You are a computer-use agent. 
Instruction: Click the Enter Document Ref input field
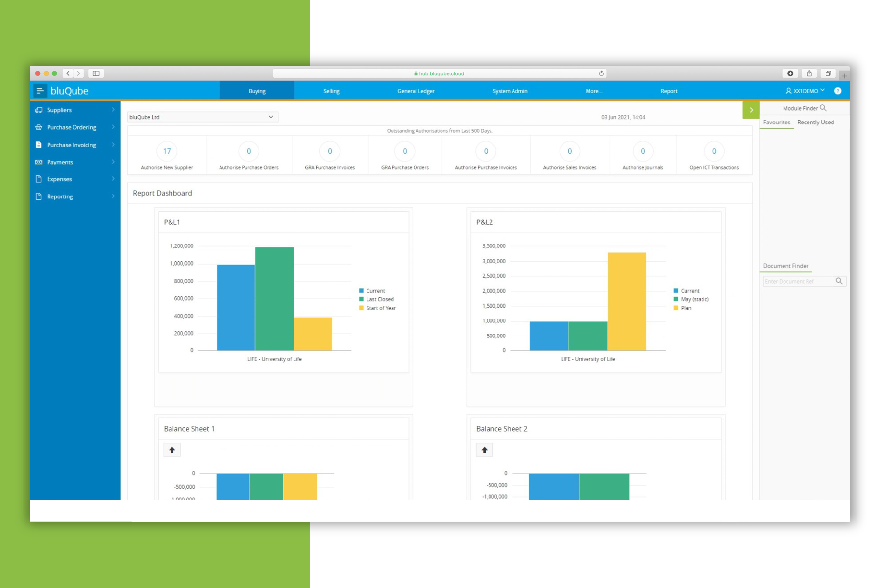click(x=798, y=281)
